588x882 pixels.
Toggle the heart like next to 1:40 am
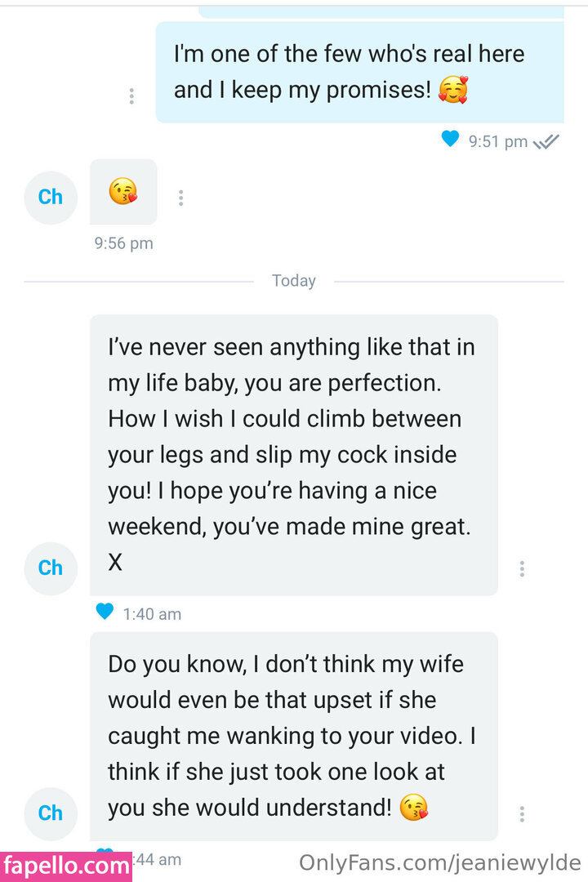105,611
